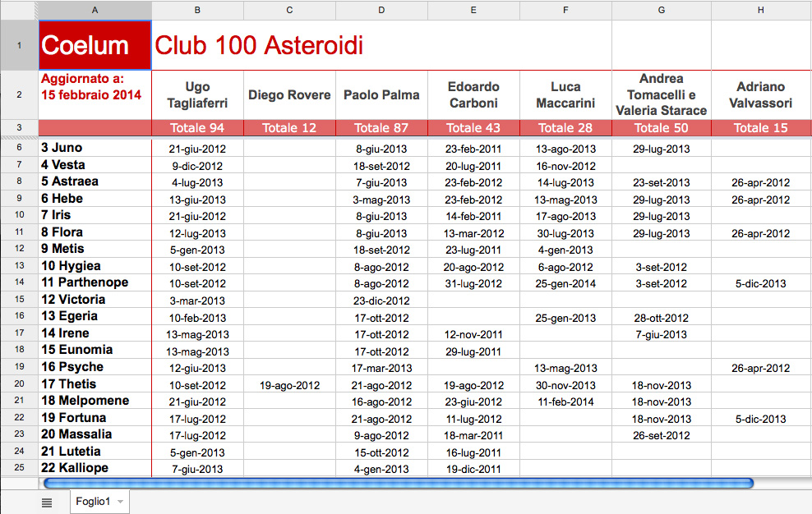Click the Coelum red title cell
Image resolution: width=812 pixels, height=514 pixels.
pyautogui.click(x=95, y=45)
